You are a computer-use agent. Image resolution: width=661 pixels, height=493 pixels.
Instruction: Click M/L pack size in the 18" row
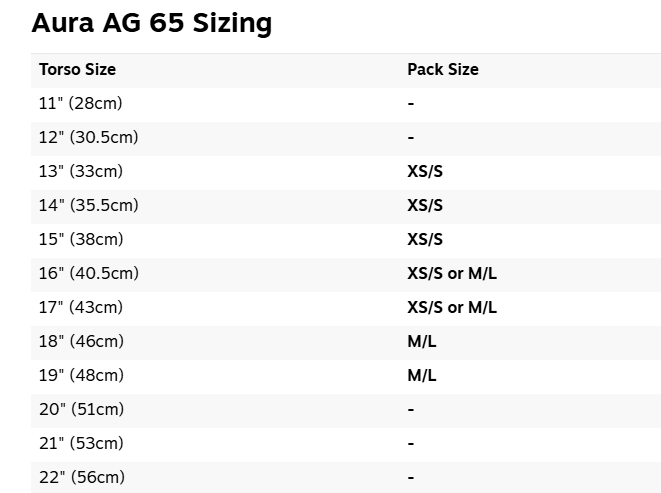pyautogui.click(x=422, y=341)
